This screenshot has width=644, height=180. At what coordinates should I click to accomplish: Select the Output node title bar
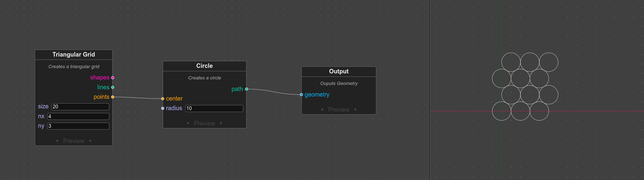(x=338, y=71)
